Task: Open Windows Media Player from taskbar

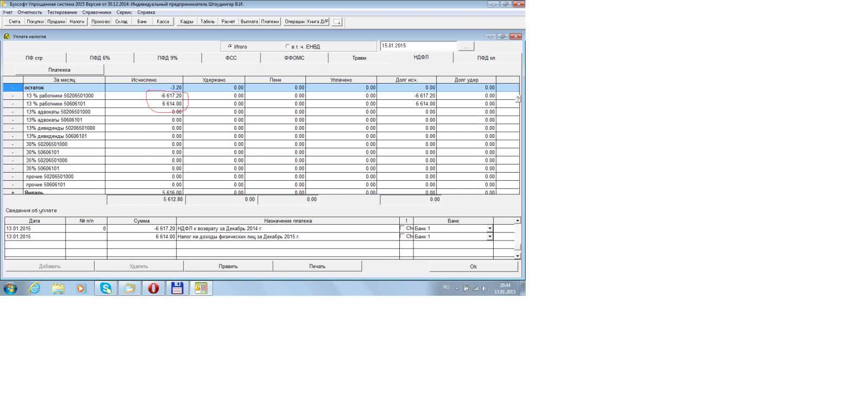Action: point(81,288)
